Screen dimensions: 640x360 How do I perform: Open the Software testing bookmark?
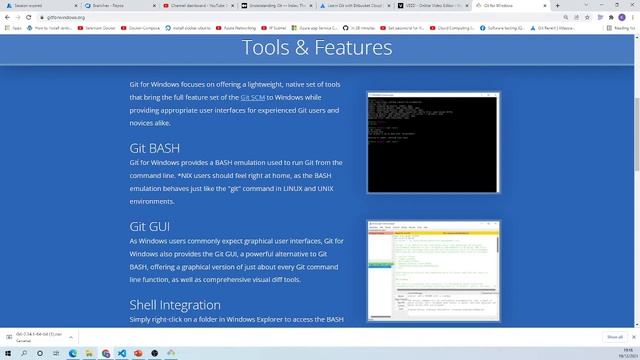[x=502, y=28]
